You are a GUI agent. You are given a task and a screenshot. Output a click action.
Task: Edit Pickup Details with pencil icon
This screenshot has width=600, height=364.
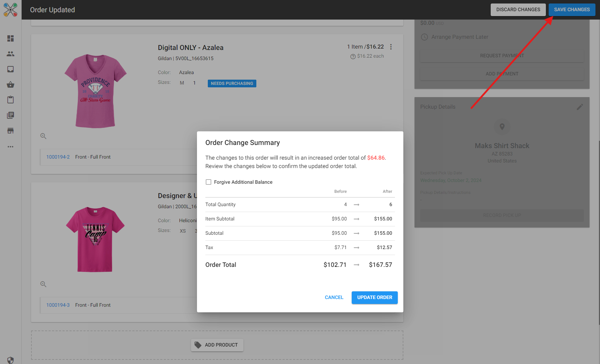point(580,107)
